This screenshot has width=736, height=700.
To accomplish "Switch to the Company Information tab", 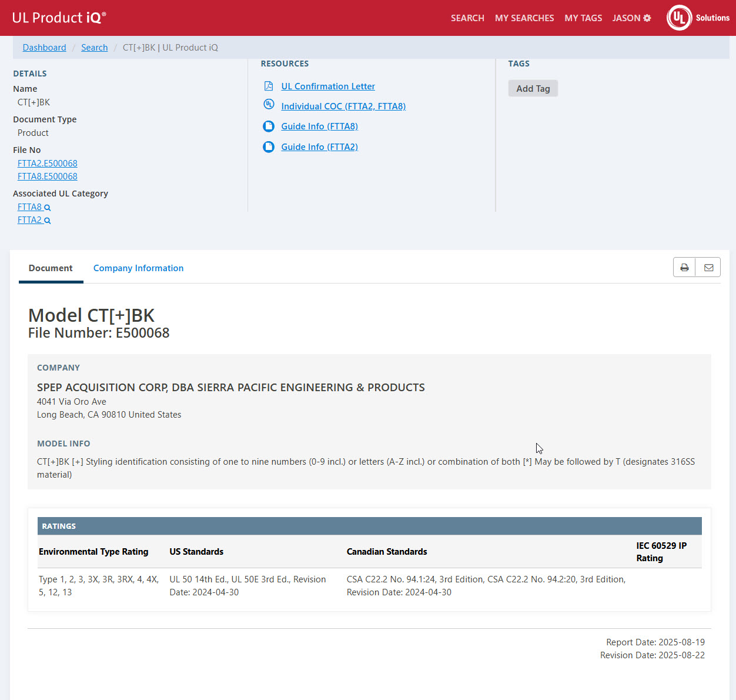I will 138,268.
